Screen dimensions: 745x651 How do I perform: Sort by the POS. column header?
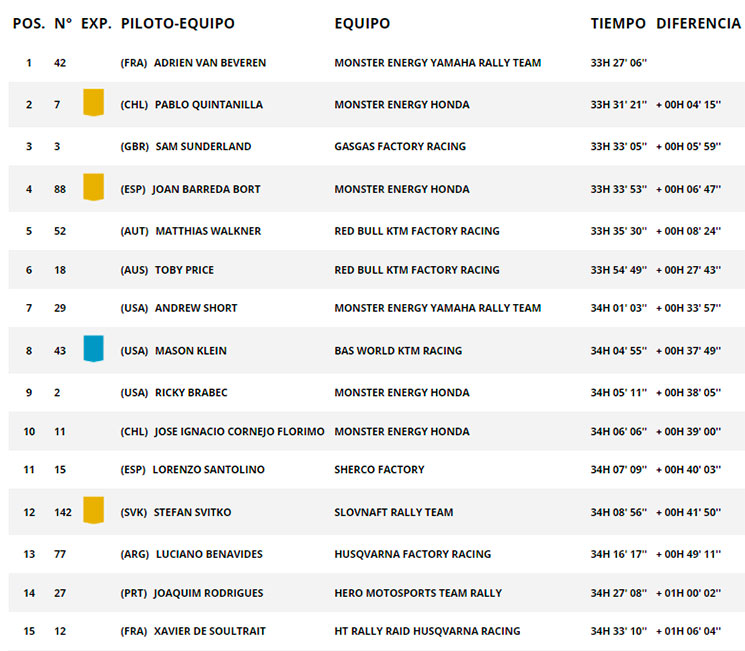click(x=29, y=23)
